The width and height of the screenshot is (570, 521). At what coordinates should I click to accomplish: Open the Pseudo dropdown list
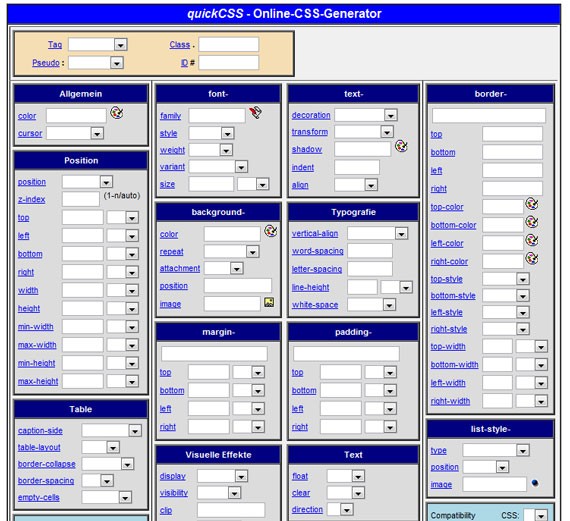pos(117,63)
